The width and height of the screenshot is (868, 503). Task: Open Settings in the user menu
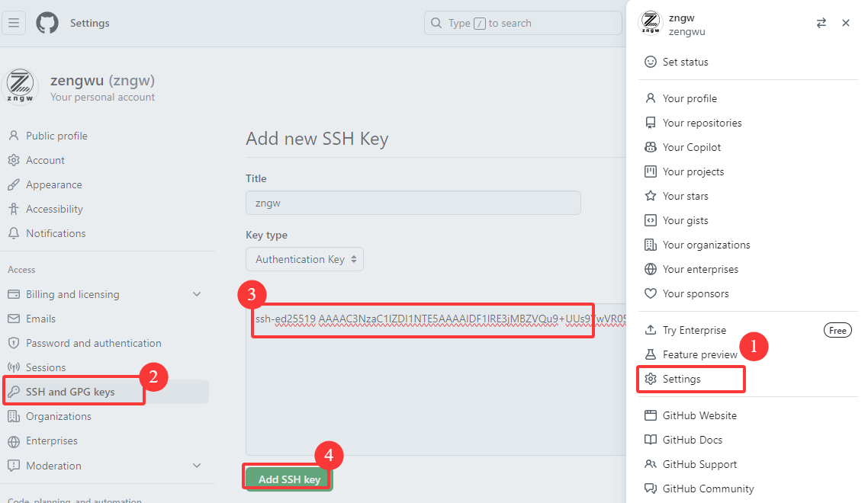681,379
